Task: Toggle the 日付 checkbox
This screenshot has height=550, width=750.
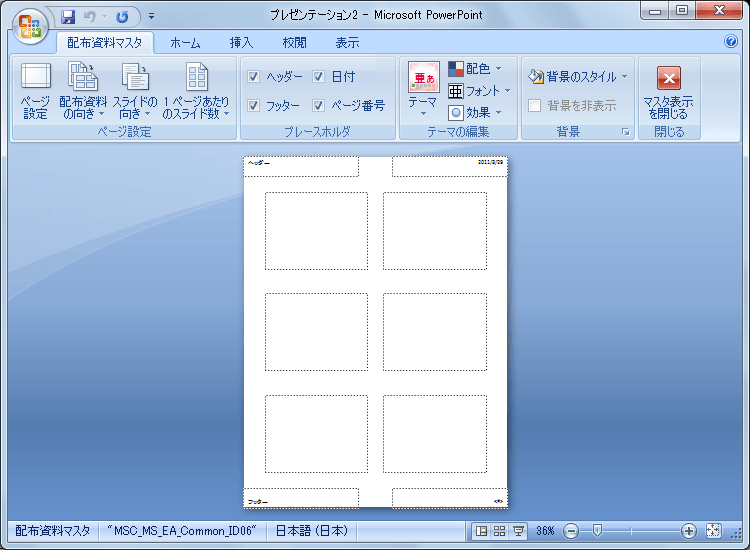Action: [319, 77]
